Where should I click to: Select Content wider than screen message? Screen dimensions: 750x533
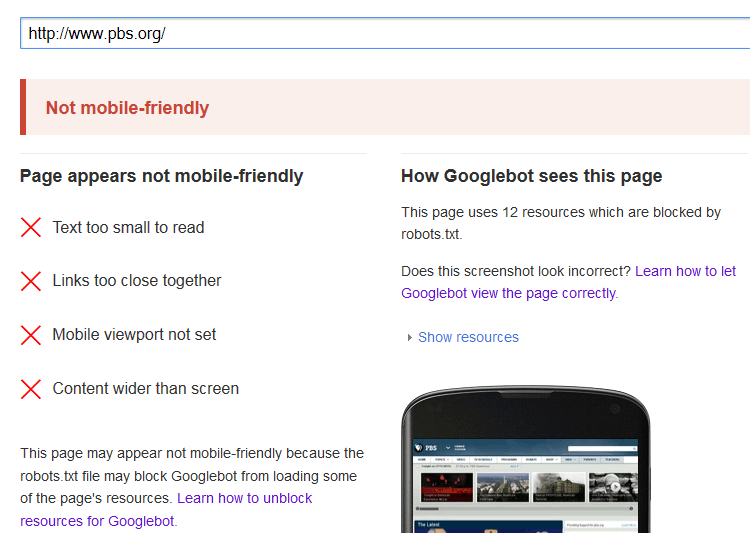[145, 389]
